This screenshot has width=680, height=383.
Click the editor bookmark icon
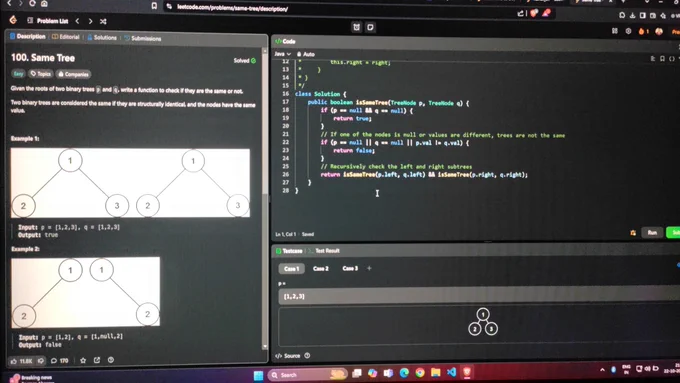662,59
